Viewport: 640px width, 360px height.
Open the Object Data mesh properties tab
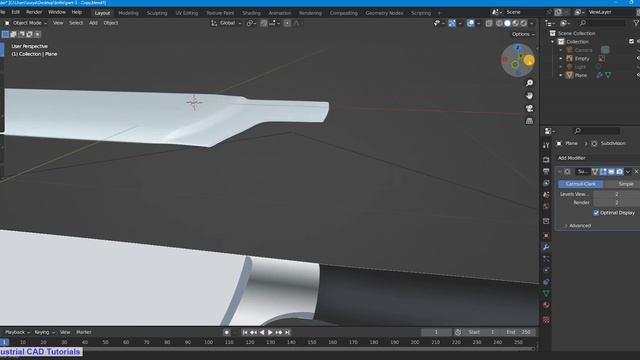coord(546,293)
